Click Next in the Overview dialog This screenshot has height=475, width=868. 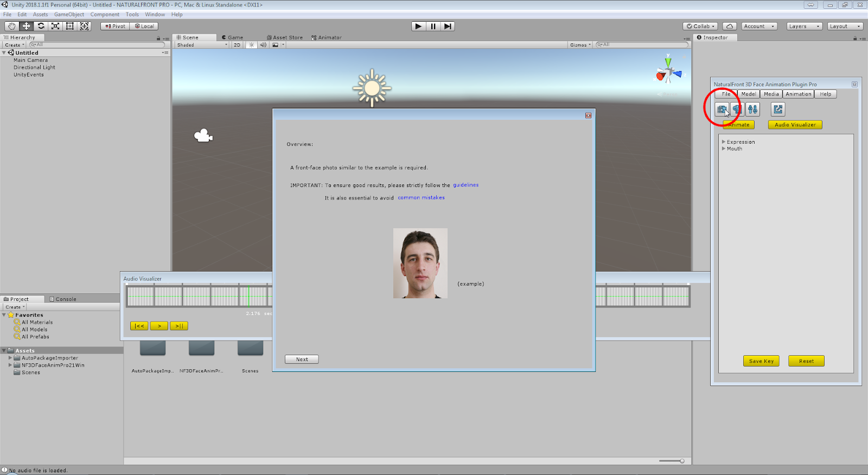click(x=302, y=359)
